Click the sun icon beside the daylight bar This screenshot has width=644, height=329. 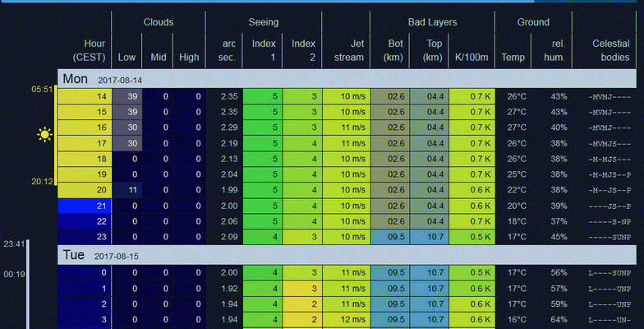pos(44,135)
